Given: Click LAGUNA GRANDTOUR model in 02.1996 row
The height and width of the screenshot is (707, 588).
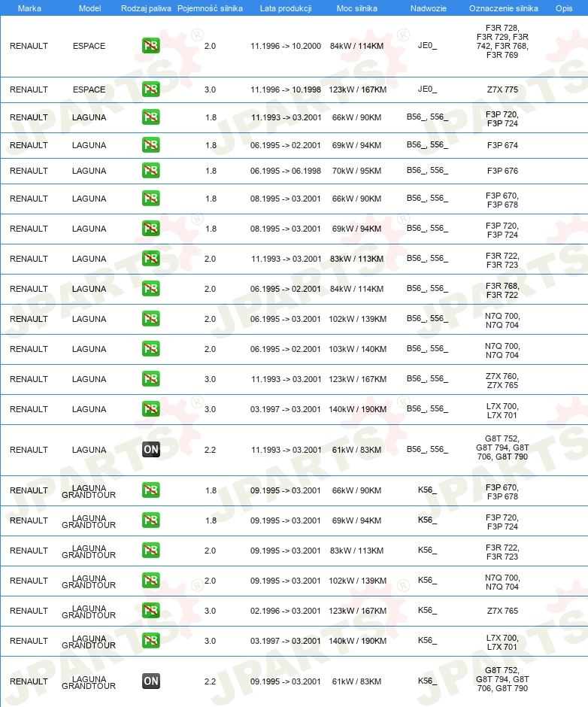Looking at the screenshot, I should pyautogui.click(x=89, y=612).
